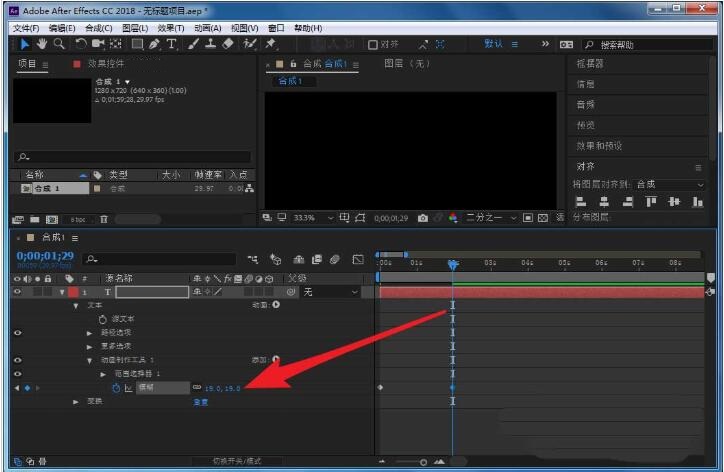
Task: Click the align horizontal centers icon
Action: 604,201
